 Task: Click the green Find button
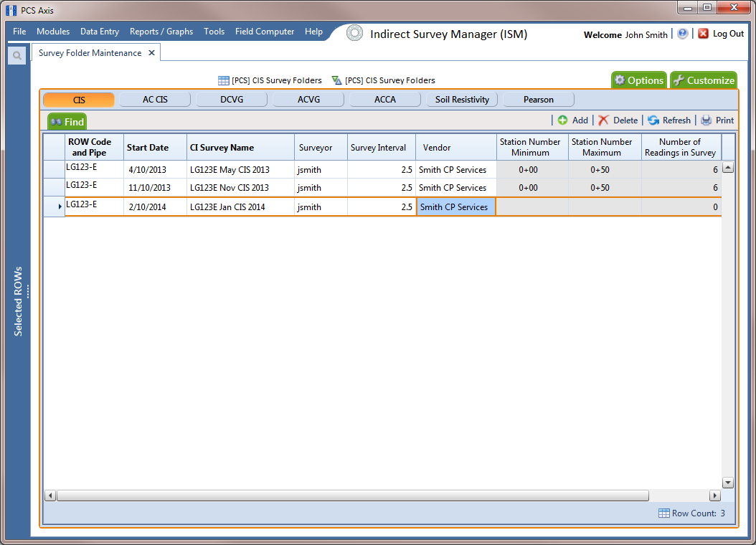[x=67, y=122]
